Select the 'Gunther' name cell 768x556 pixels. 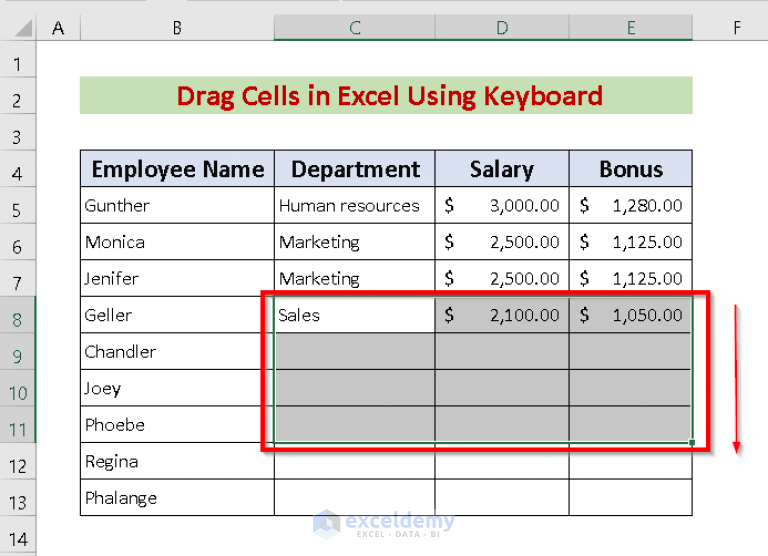coord(177,206)
